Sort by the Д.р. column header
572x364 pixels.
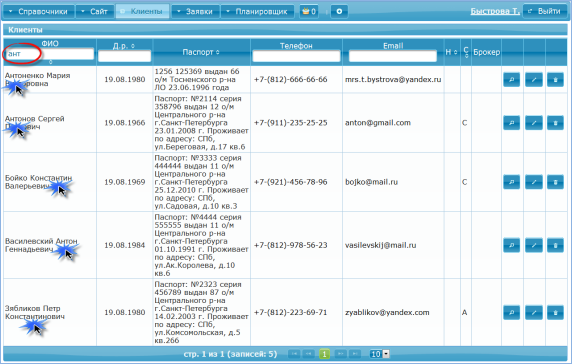pyautogui.click(x=124, y=46)
